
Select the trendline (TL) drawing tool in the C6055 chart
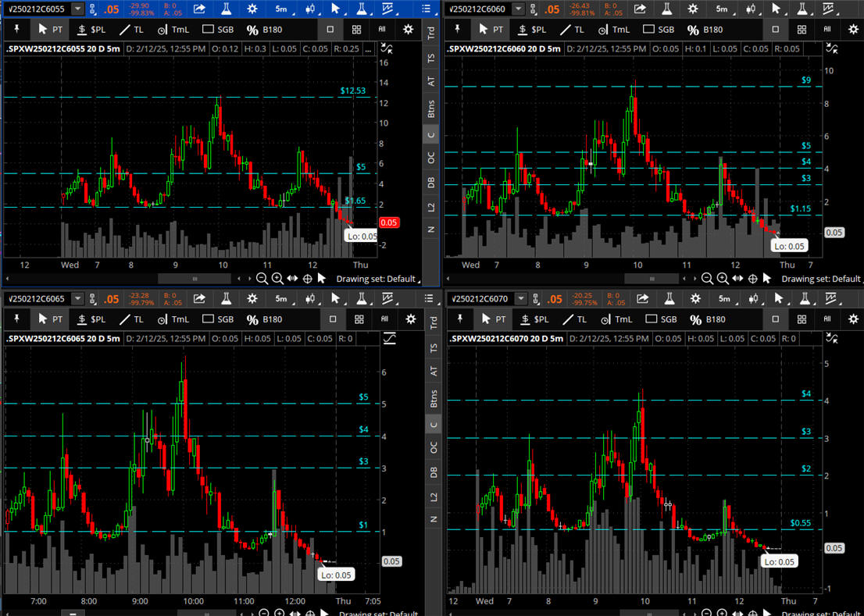point(130,30)
